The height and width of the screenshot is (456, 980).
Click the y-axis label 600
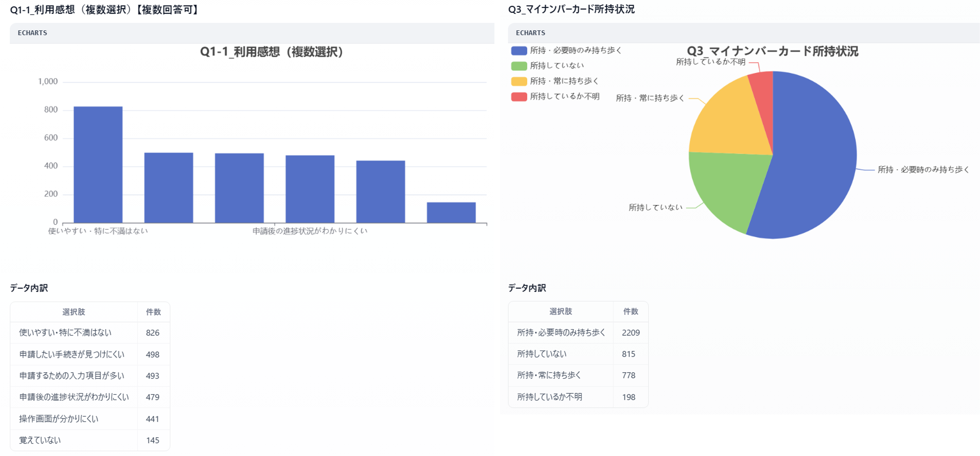point(50,138)
